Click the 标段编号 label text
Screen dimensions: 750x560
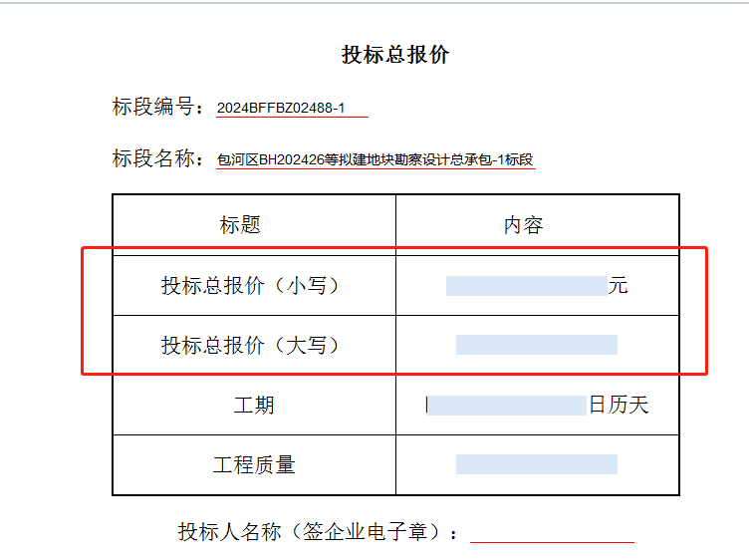152,108
